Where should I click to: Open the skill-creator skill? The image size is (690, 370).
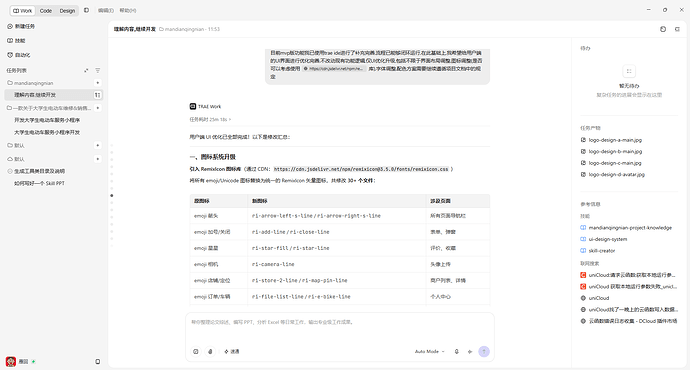(598, 250)
